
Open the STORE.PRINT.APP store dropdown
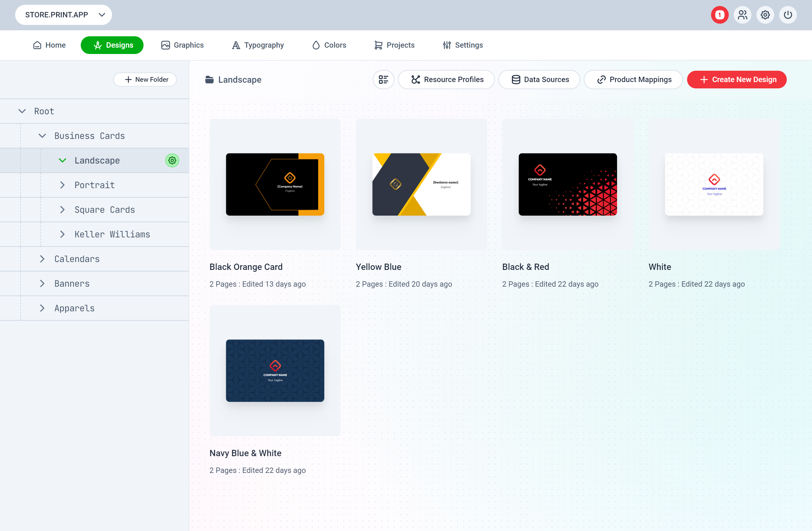(x=63, y=15)
